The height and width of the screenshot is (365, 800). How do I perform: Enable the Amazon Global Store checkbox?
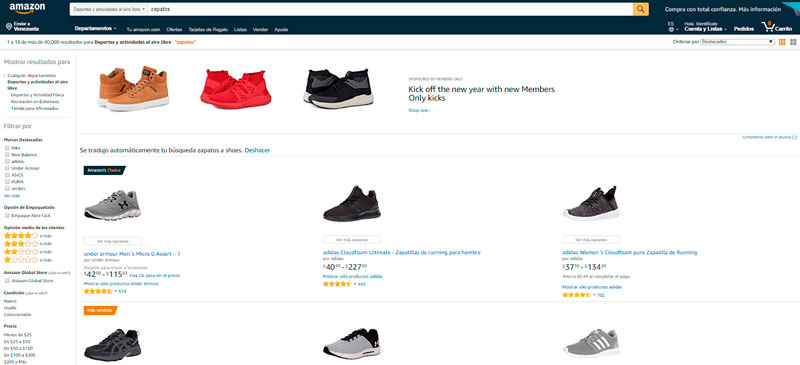coord(7,281)
